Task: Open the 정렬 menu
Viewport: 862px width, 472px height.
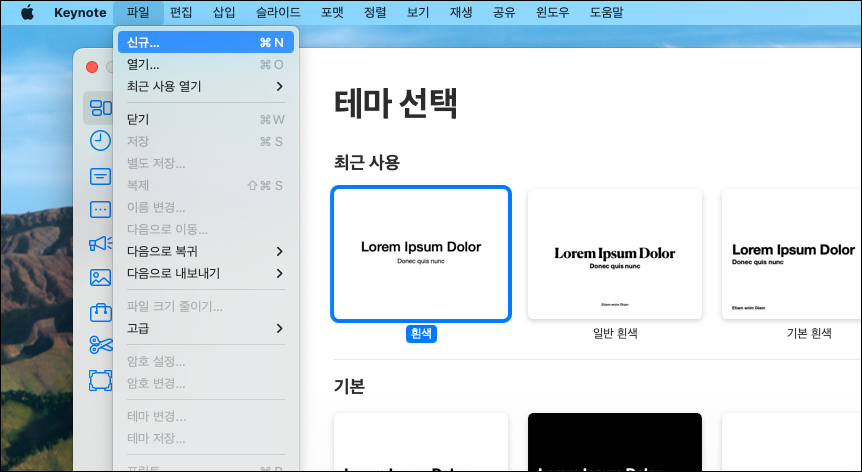Action: point(375,12)
